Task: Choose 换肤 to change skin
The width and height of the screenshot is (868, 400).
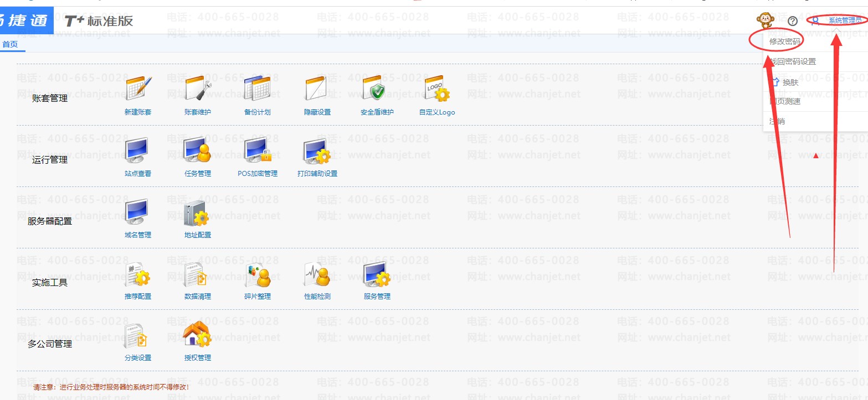Action: coord(790,82)
